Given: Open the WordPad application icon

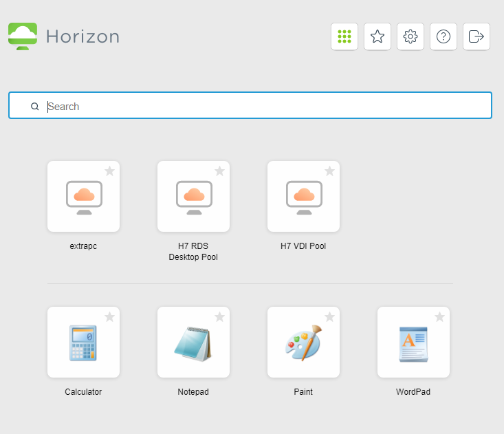Looking at the screenshot, I should point(413,343).
